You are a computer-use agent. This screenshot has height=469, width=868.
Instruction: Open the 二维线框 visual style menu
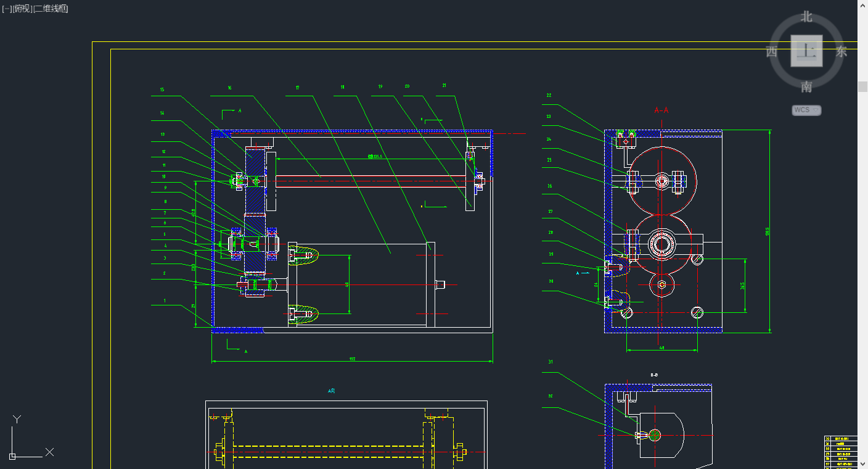coord(50,9)
